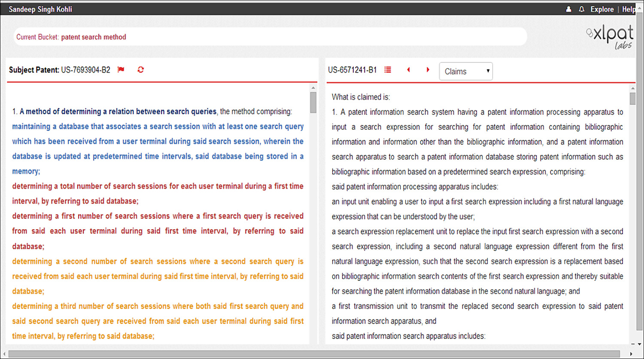Click horizontal scrollbar right arrow
644x359 pixels.
(631, 354)
